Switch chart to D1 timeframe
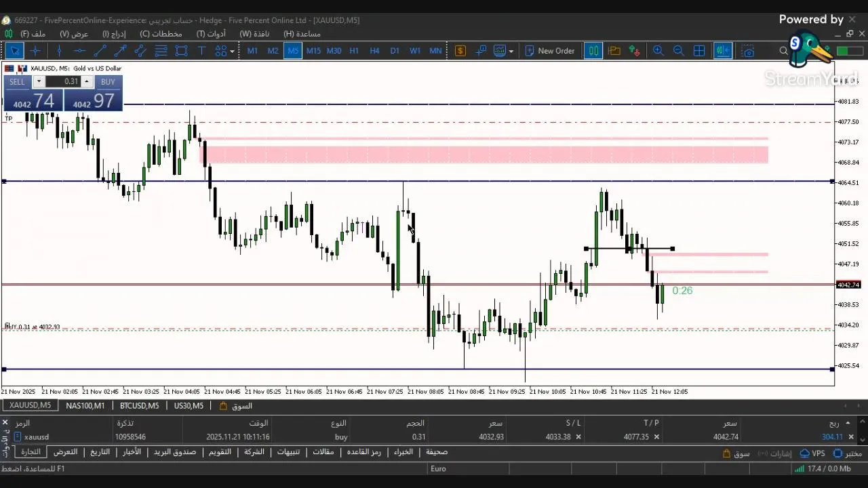 click(x=395, y=51)
